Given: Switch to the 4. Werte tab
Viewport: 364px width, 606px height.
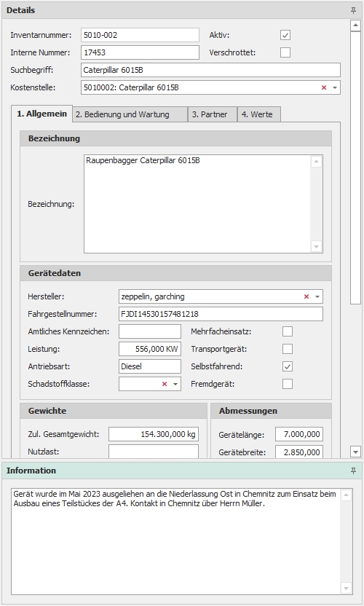Looking at the screenshot, I should click(x=259, y=114).
